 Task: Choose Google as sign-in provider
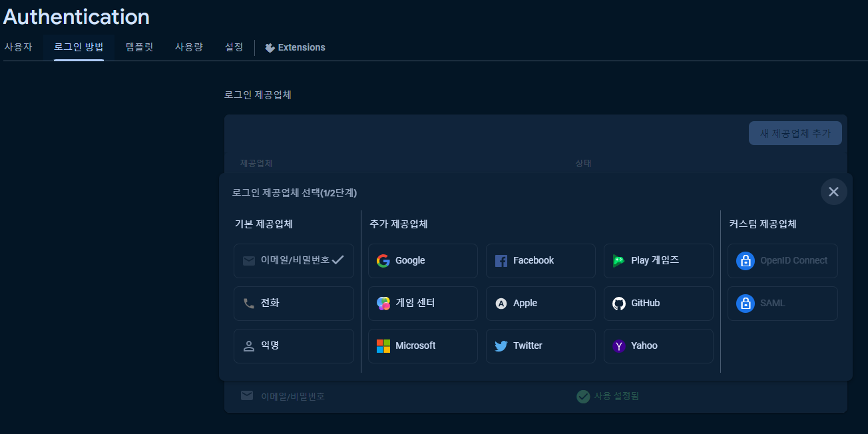(423, 261)
